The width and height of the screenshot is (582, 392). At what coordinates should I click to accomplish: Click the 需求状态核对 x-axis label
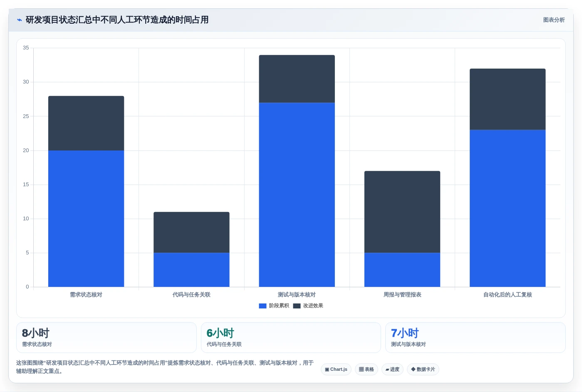pos(86,295)
